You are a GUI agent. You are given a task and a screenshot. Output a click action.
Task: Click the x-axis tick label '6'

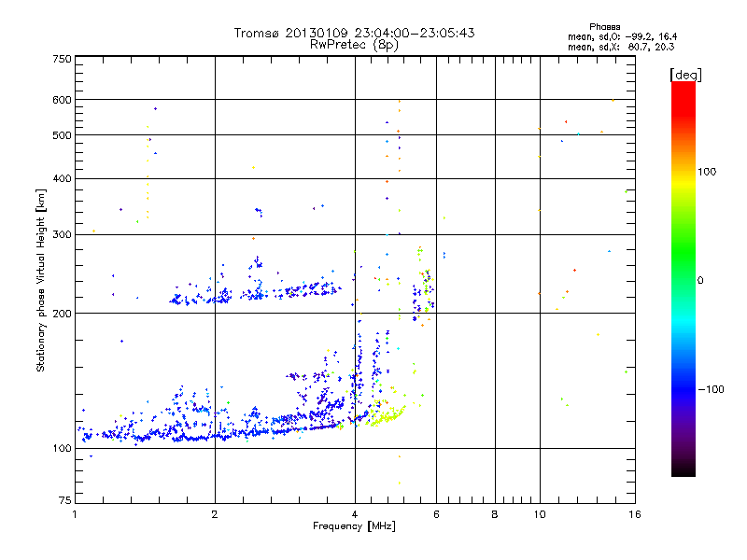[x=436, y=514]
